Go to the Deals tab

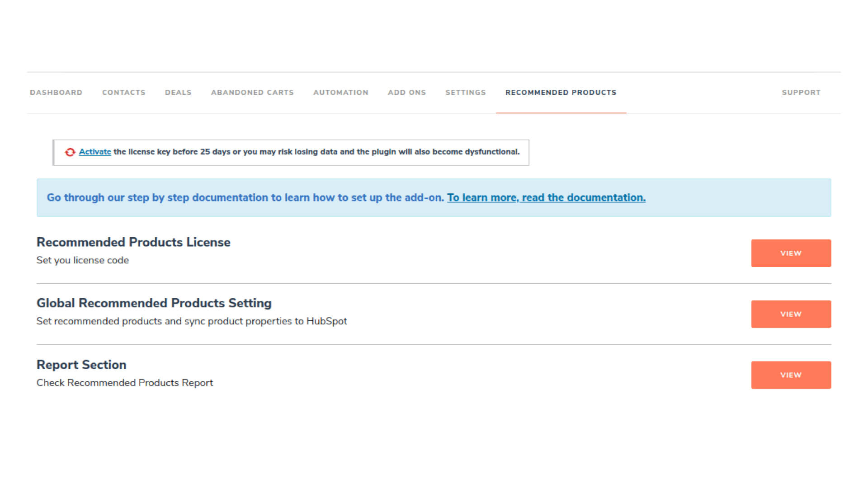(178, 93)
